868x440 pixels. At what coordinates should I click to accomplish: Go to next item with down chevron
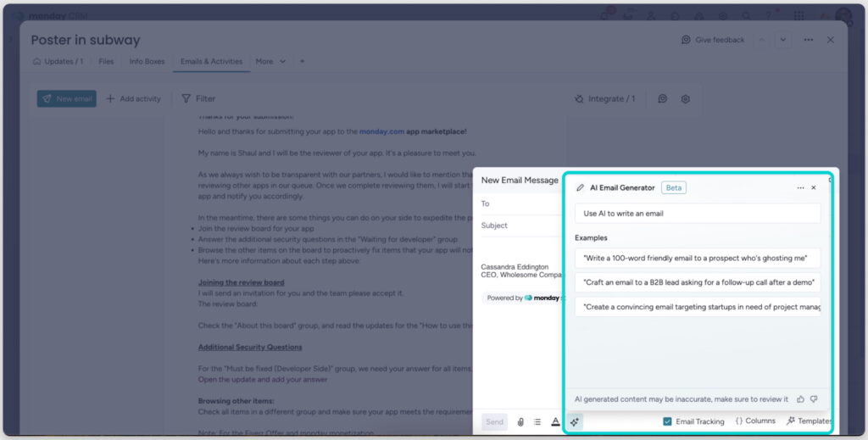782,40
